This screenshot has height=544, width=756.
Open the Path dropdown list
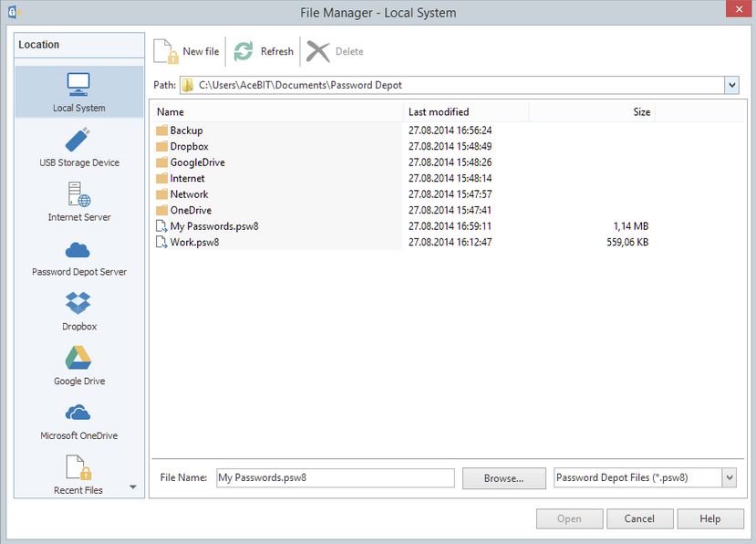coord(732,84)
